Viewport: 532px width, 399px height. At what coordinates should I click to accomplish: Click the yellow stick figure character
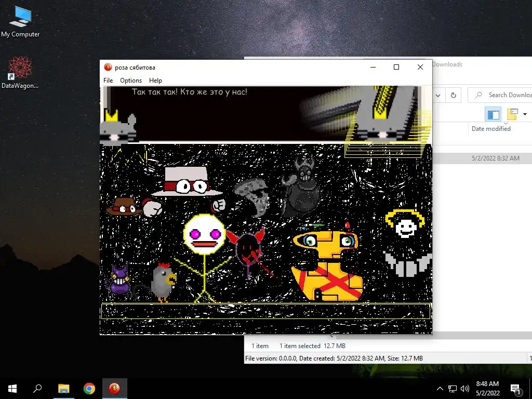click(x=204, y=258)
